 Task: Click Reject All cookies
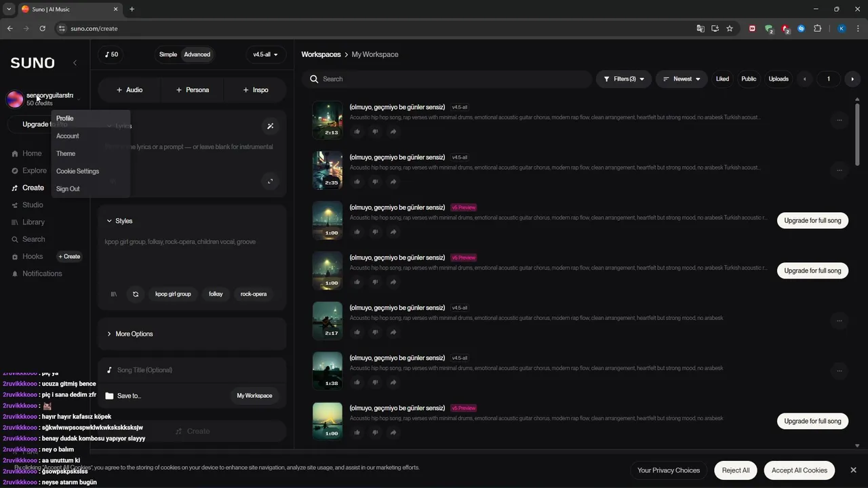click(x=736, y=470)
